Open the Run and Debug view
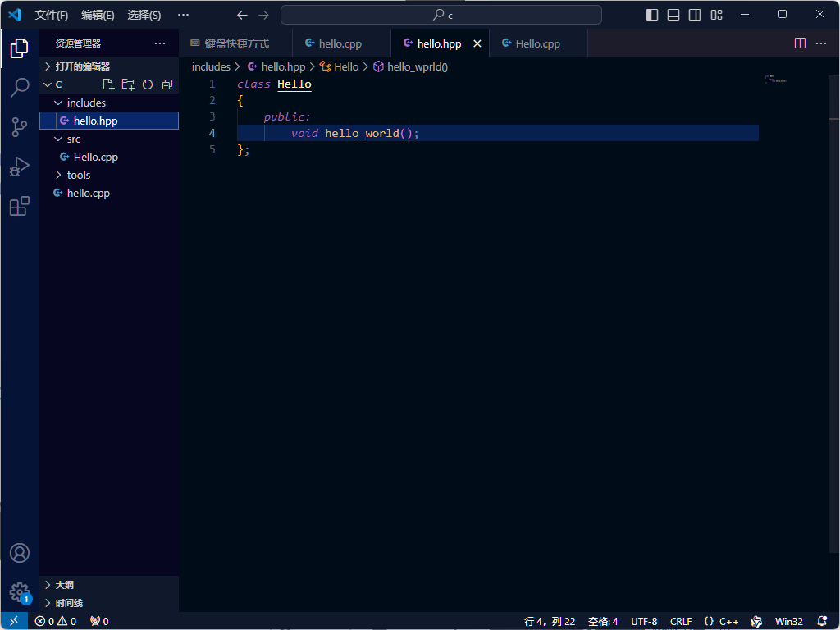 pos(20,167)
